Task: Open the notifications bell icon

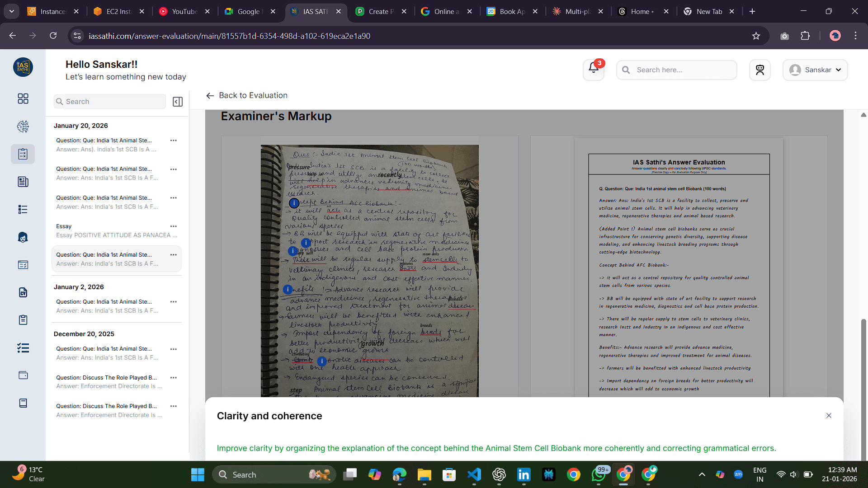Action: [x=593, y=69]
